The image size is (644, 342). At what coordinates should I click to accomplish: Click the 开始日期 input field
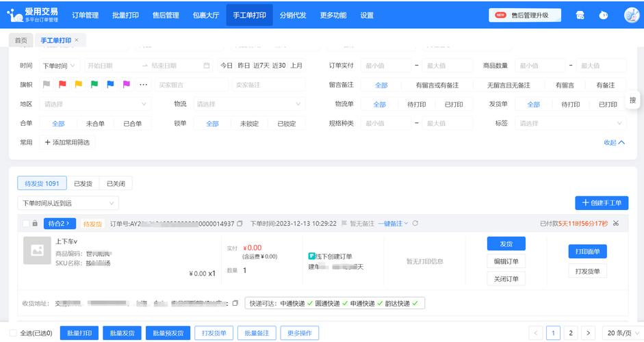[111, 66]
